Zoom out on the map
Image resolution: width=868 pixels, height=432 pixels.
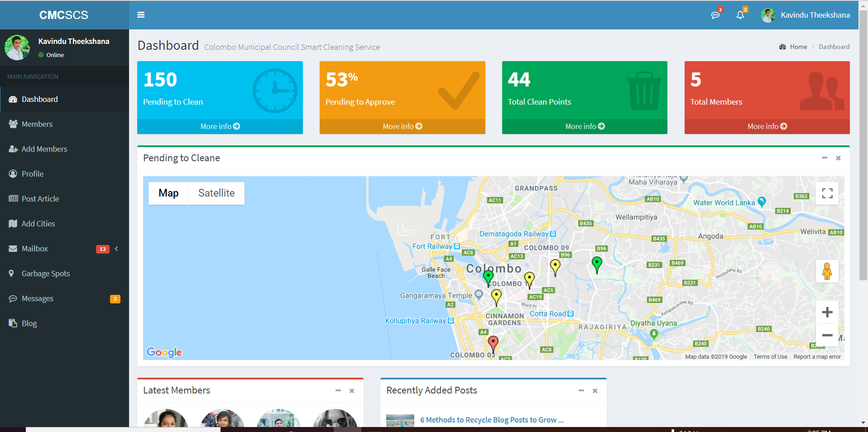(x=827, y=335)
